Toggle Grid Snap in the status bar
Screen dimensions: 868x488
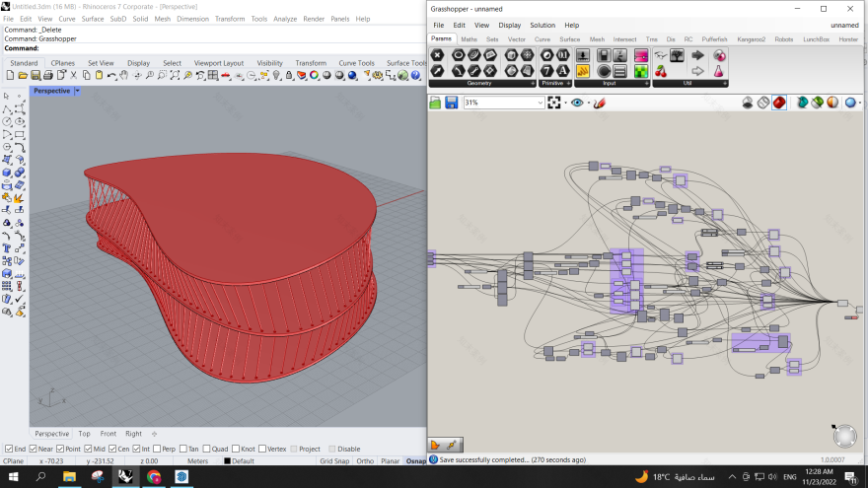pos(333,460)
